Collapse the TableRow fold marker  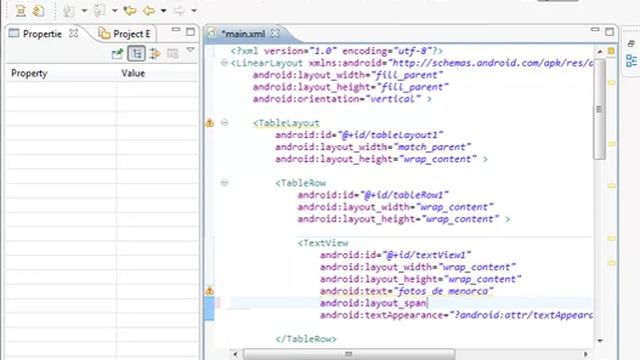[224, 182]
